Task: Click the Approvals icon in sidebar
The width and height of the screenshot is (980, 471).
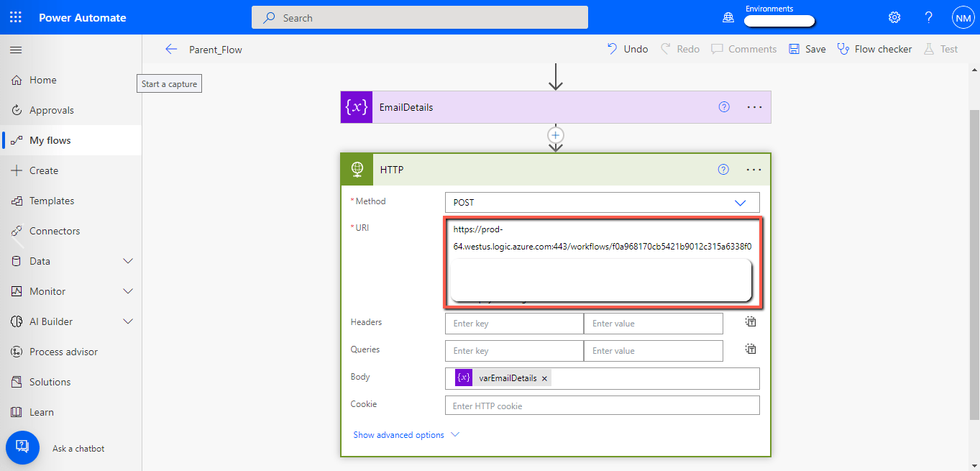Action: [x=17, y=110]
